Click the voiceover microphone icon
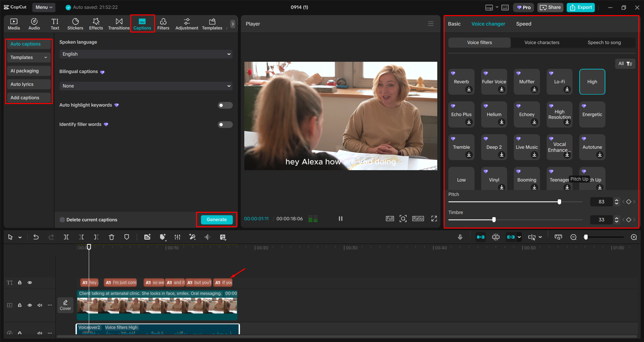 coord(460,237)
